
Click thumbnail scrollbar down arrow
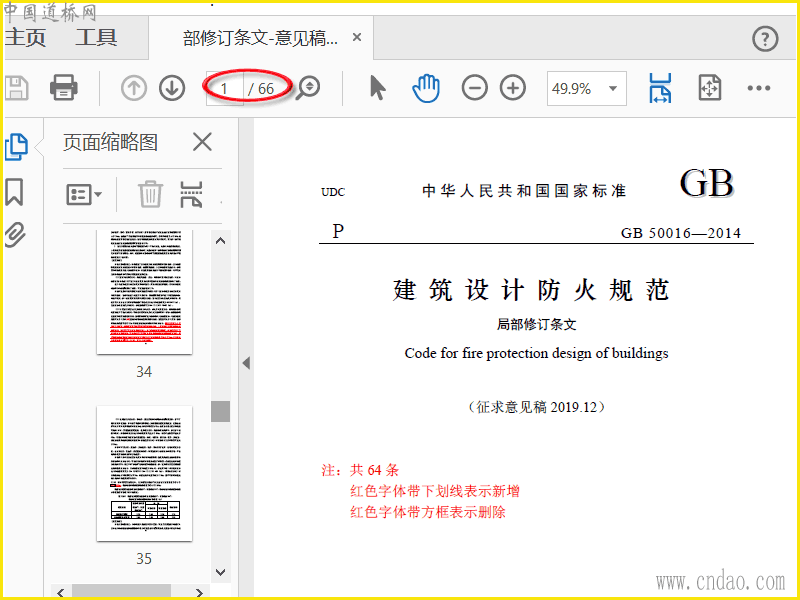tap(220, 572)
